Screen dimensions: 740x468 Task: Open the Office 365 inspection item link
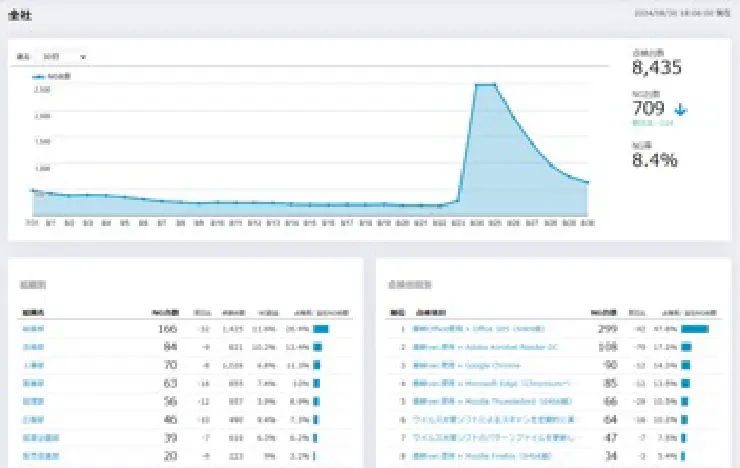(x=465, y=328)
